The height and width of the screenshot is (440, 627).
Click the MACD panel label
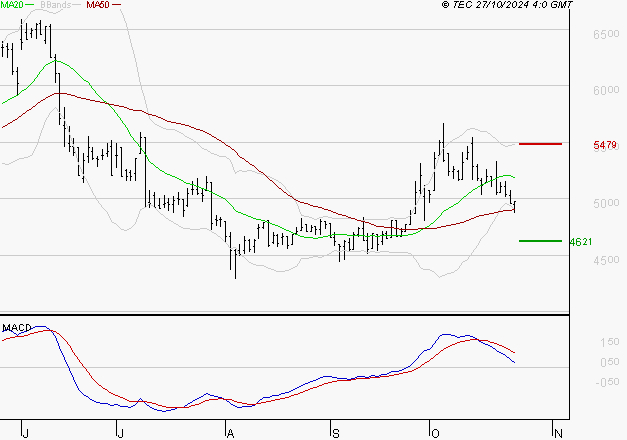17,328
